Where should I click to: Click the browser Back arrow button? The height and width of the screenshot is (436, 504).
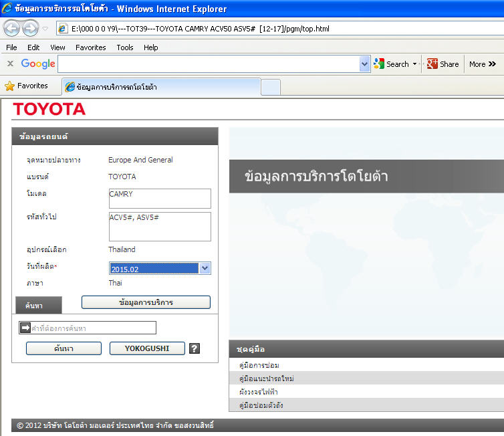[11, 28]
